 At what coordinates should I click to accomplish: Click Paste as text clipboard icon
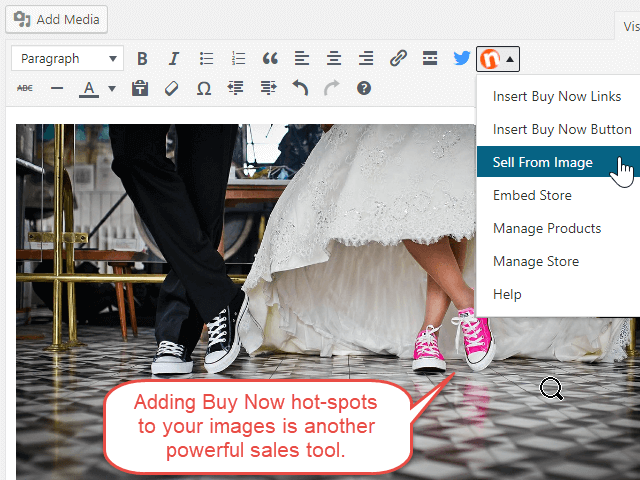tap(140, 88)
